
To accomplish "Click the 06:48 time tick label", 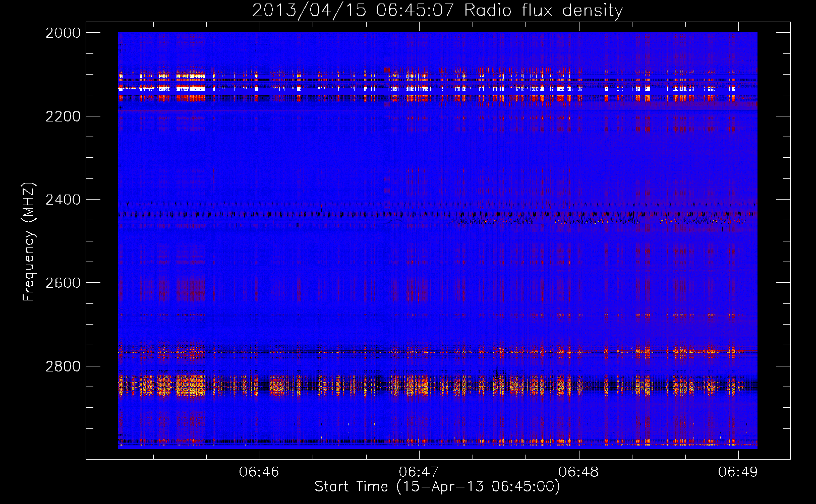I will click(579, 472).
